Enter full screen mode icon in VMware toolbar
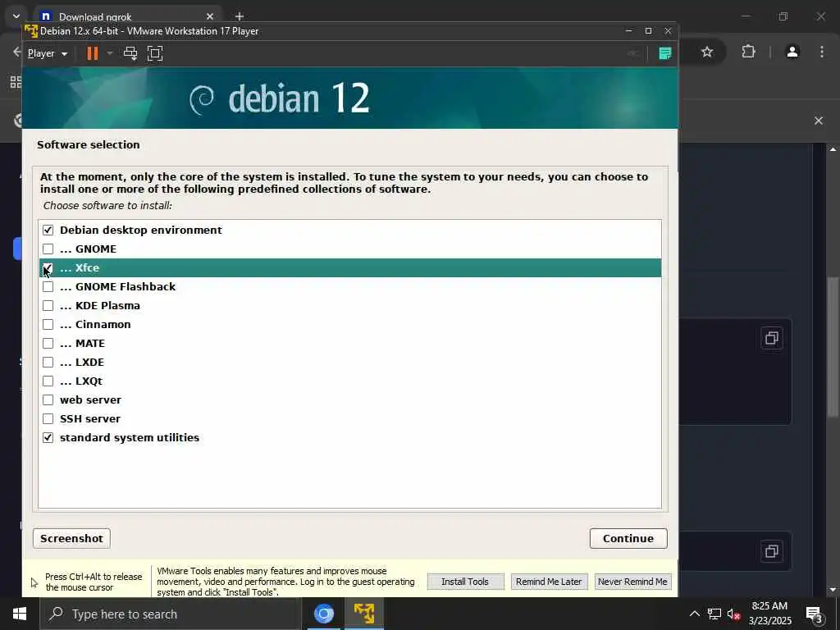Viewport: 840px width, 630px height. pyautogui.click(x=155, y=53)
